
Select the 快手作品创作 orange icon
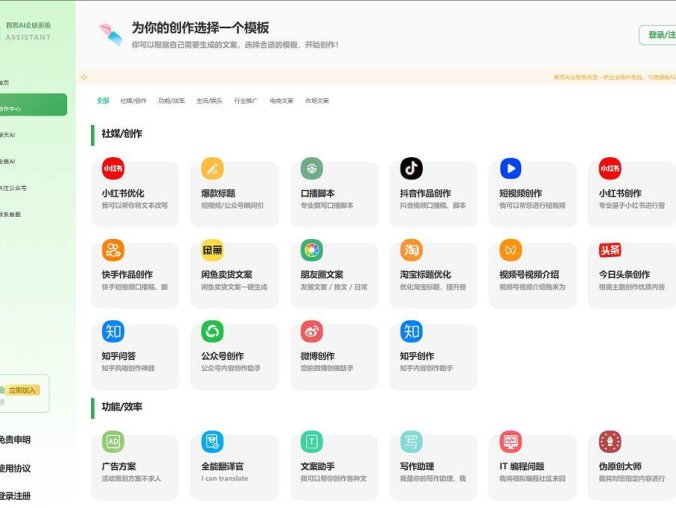tap(113, 250)
